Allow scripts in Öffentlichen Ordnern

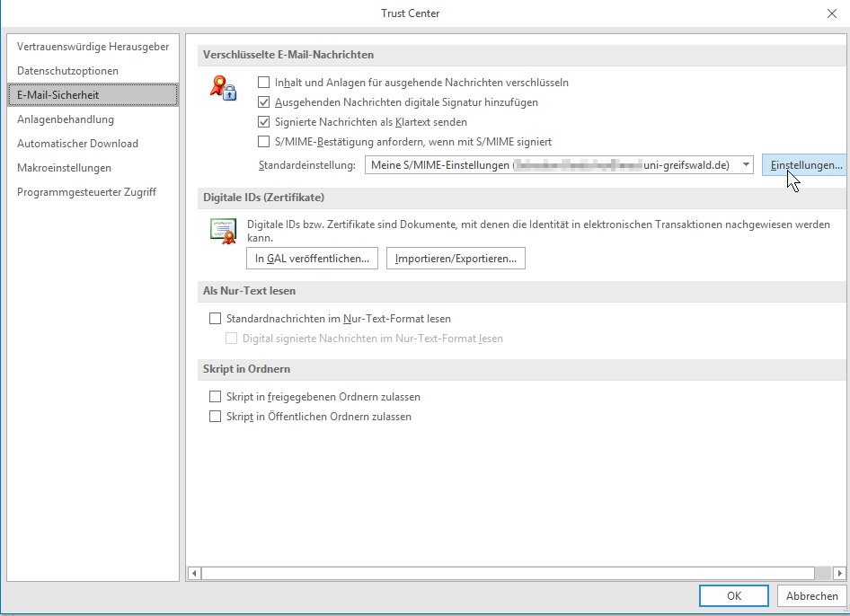(215, 417)
